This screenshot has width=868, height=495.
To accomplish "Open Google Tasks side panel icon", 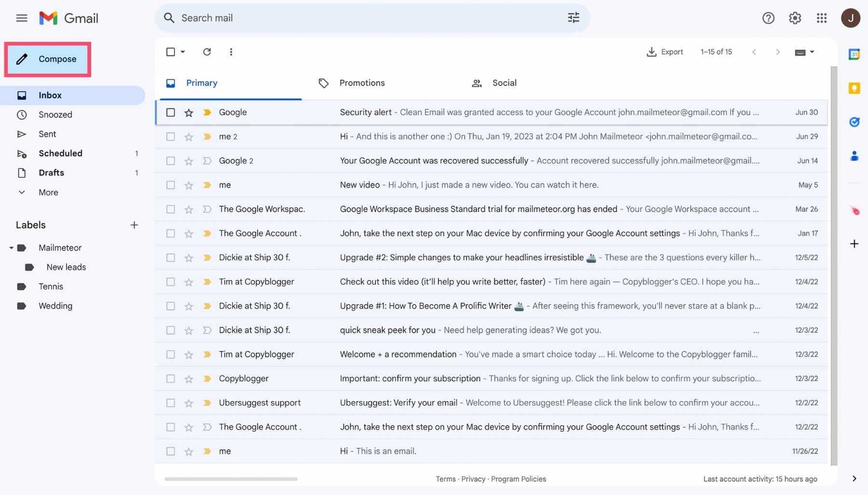I will [x=854, y=122].
